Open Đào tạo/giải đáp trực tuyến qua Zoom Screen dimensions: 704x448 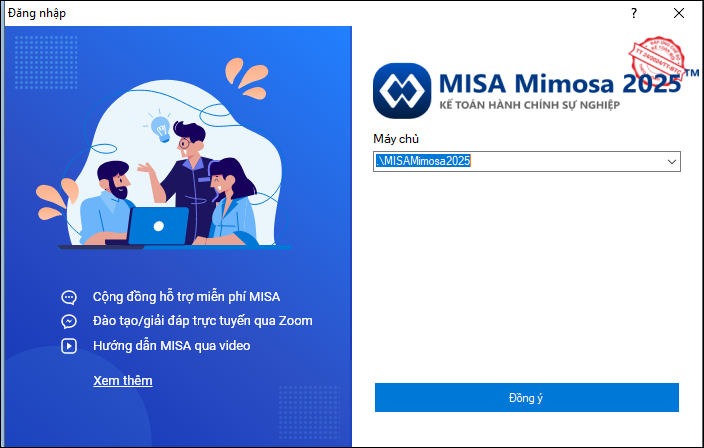pyautogui.click(x=202, y=321)
